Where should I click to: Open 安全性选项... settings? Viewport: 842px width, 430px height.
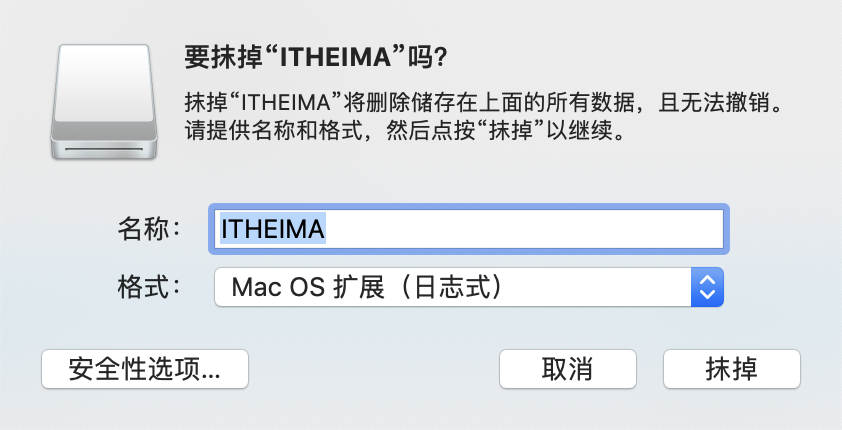[145, 369]
